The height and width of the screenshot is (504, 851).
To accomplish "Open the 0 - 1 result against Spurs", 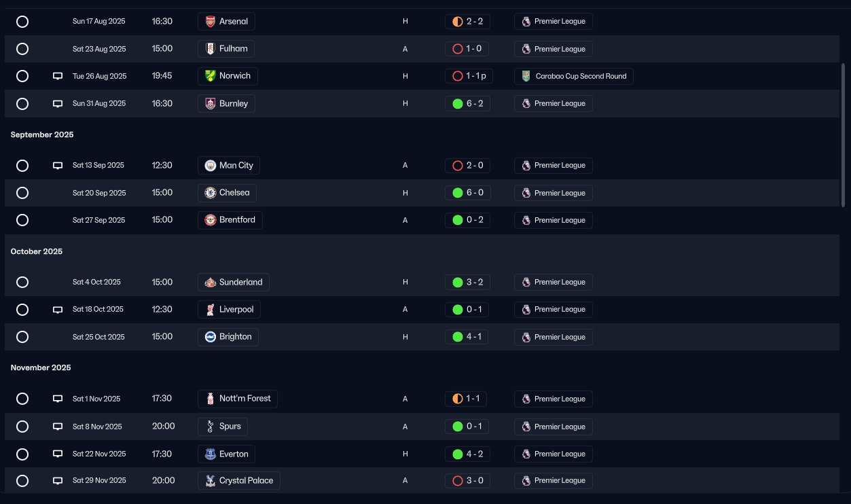I will (x=467, y=427).
